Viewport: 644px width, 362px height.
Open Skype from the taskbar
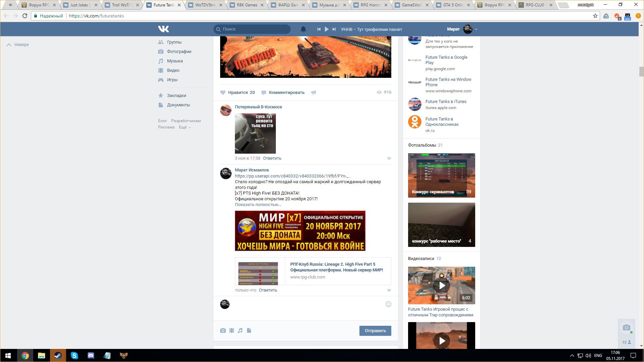(x=74, y=356)
